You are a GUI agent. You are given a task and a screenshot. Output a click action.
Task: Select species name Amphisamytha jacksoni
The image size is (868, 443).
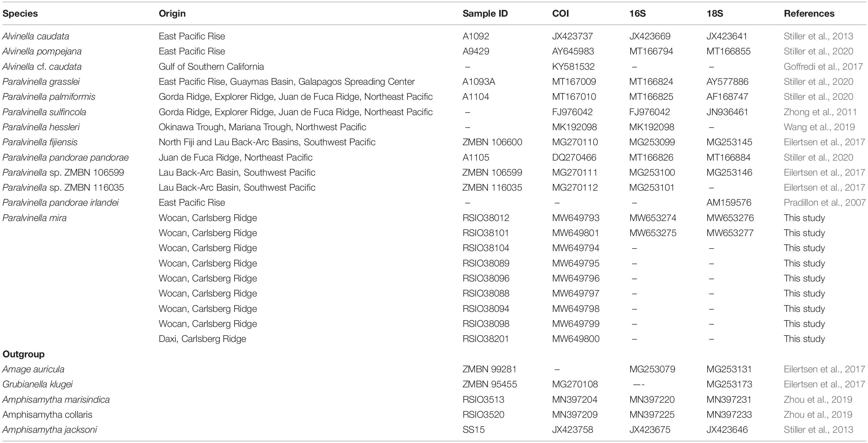tap(50, 430)
